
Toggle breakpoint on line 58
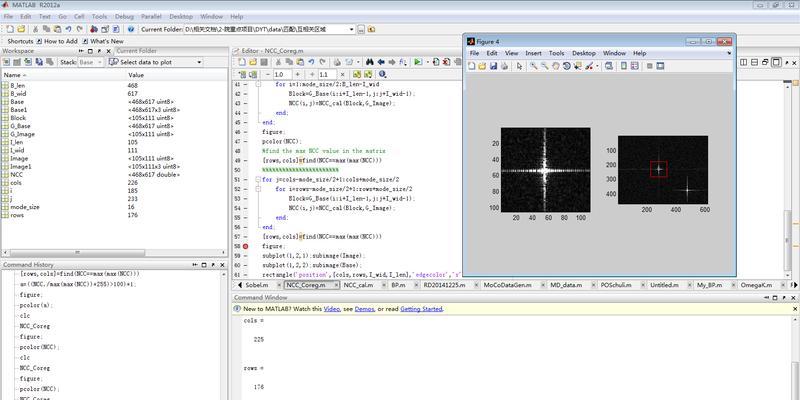pos(245,246)
